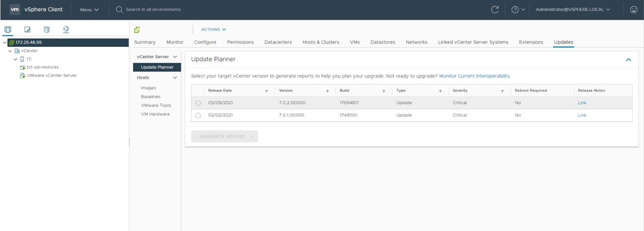Select tst-sql-restores virtual machine

[42, 67]
